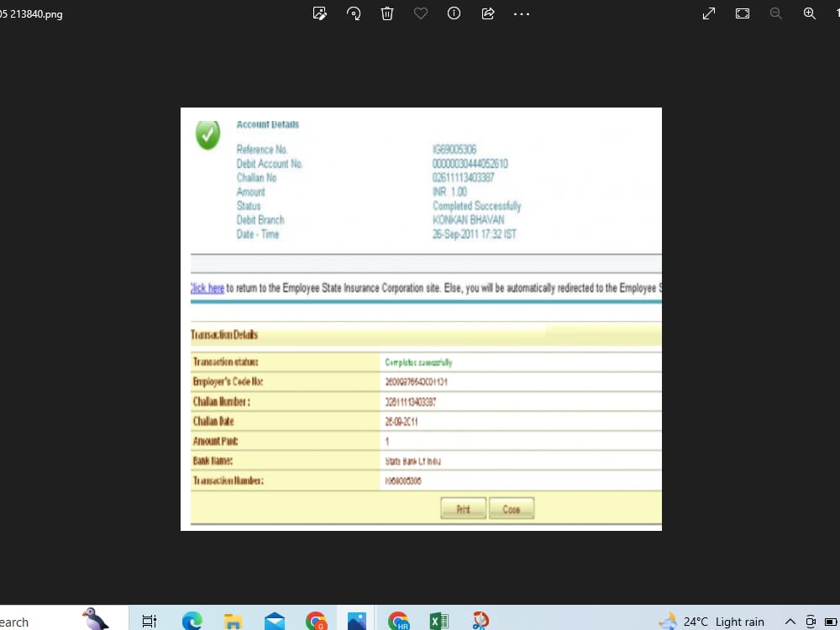Rotate the image with the rotate icon
840x630 pixels.
354,13
